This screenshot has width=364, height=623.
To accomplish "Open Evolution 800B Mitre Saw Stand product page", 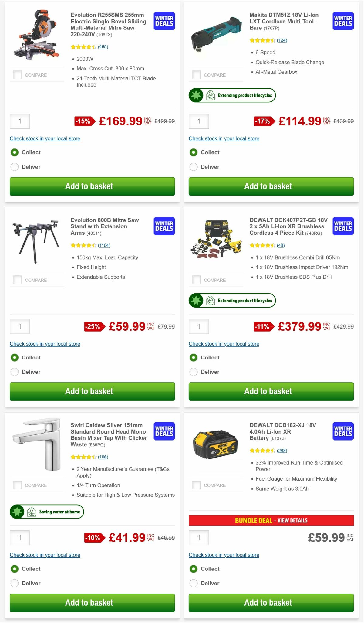I will [104, 226].
